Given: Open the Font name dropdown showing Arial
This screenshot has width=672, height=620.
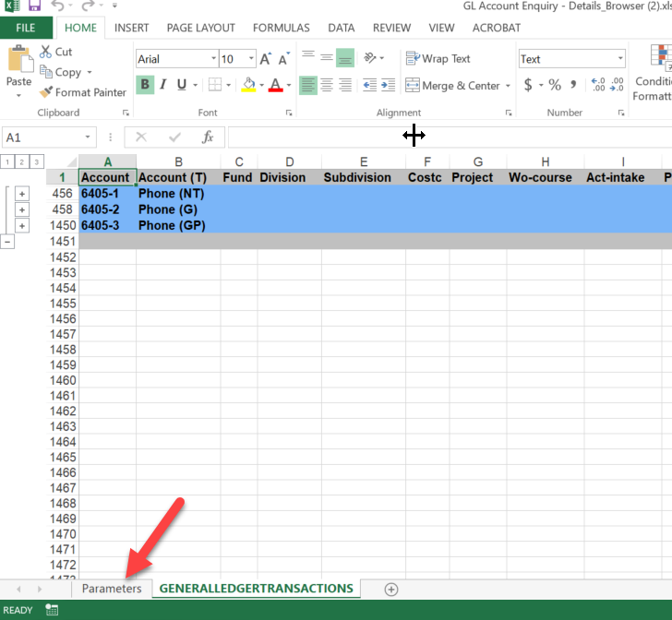Looking at the screenshot, I should click(x=213, y=59).
